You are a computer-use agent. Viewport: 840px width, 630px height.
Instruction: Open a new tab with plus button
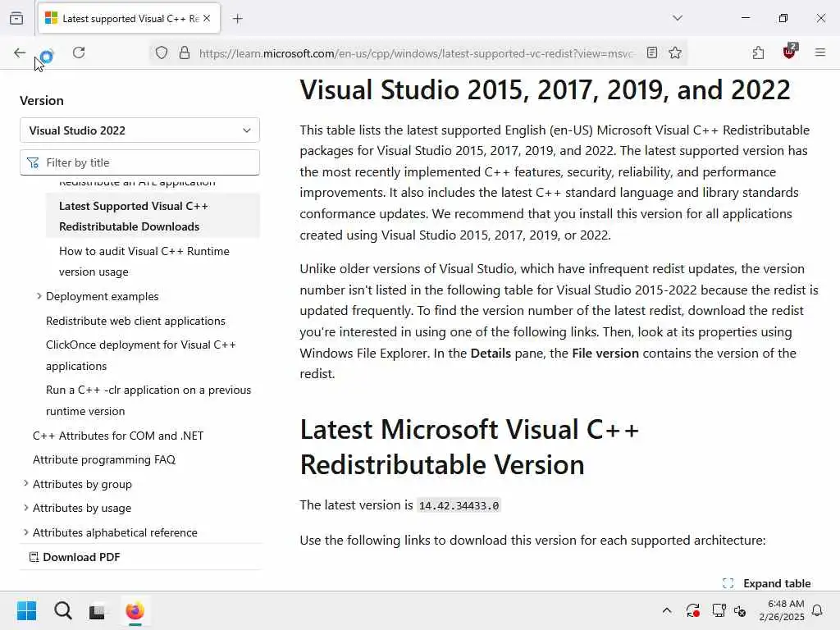[x=238, y=19]
